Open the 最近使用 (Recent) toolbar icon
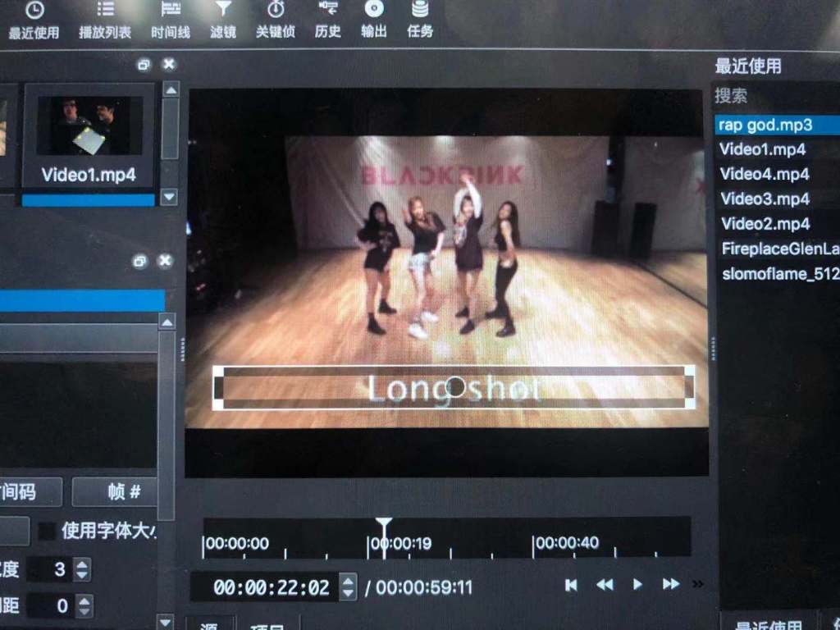The height and width of the screenshot is (630, 840). (x=34, y=20)
